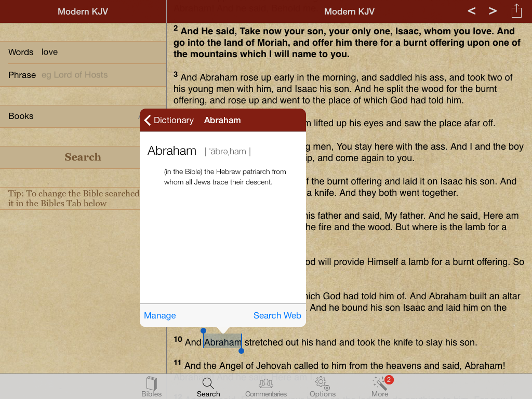
Task: Tap verse 11 about Angel of Jehovah
Action: tap(339, 365)
